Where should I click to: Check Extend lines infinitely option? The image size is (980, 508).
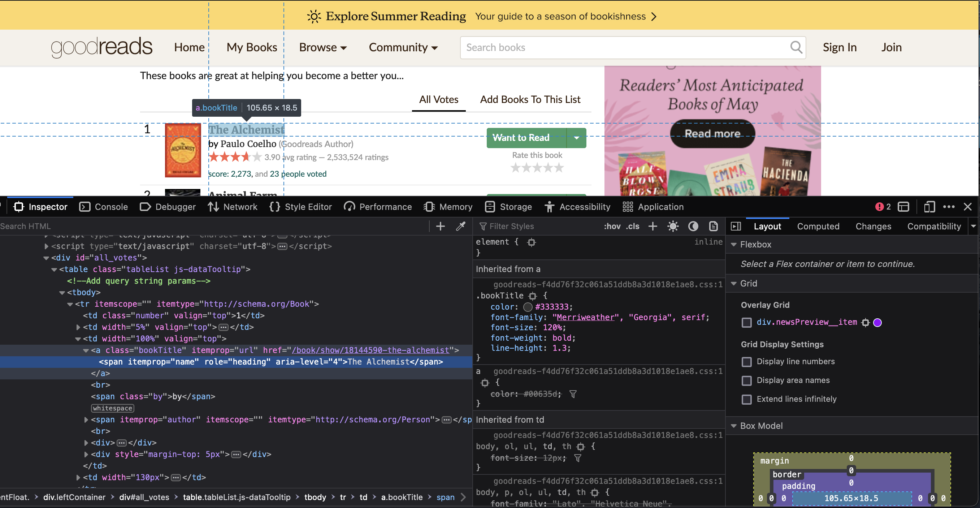[746, 399]
